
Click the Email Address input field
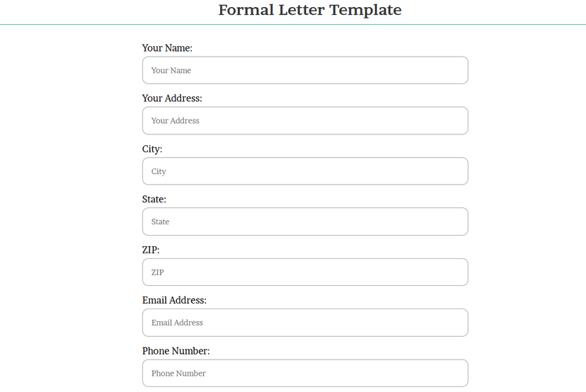click(304, 323)
